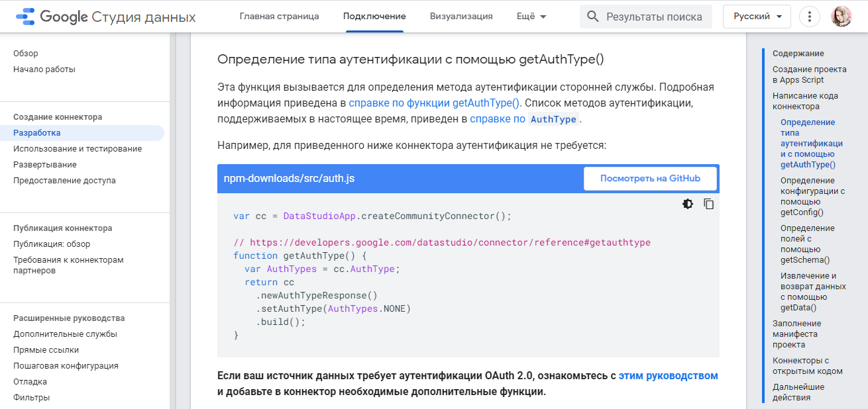The image size is (868, 409).
Task: Open the Русский language selector
Action: pos(757,17)
